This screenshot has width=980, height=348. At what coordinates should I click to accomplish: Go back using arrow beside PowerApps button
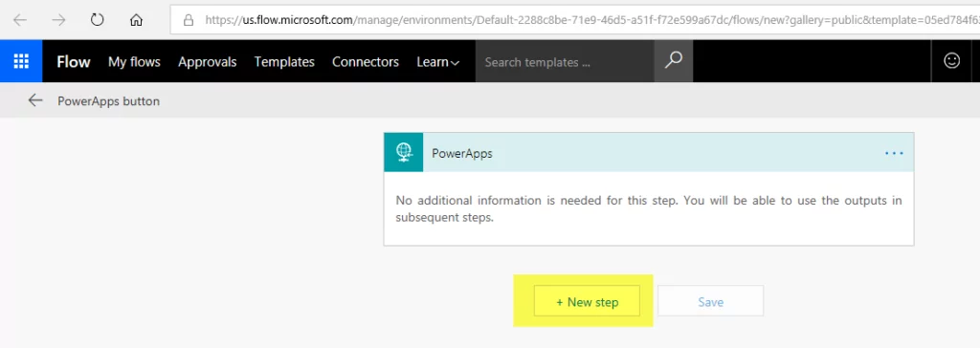click(x=35, y=100)
